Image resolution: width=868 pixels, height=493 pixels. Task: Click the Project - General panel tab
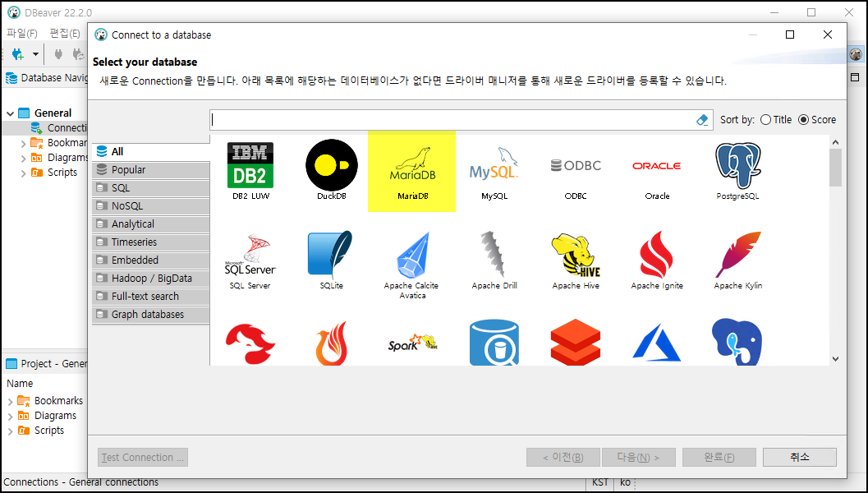47,364
